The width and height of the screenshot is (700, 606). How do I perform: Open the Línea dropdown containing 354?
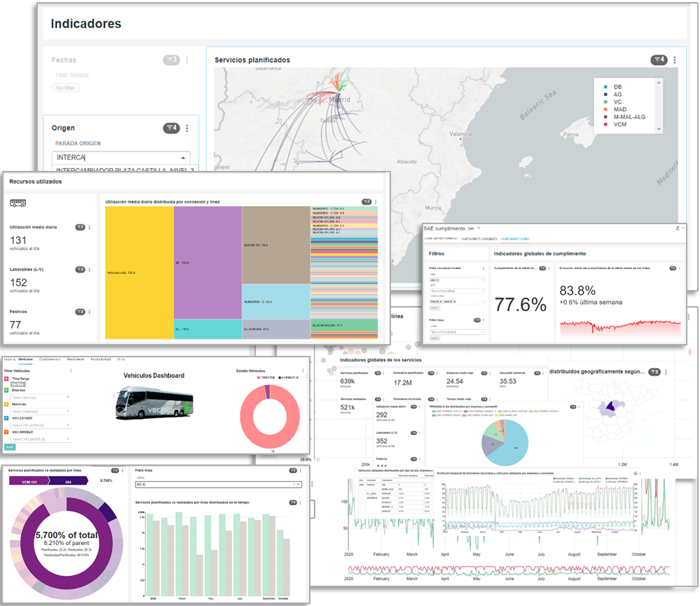[219, 484]
